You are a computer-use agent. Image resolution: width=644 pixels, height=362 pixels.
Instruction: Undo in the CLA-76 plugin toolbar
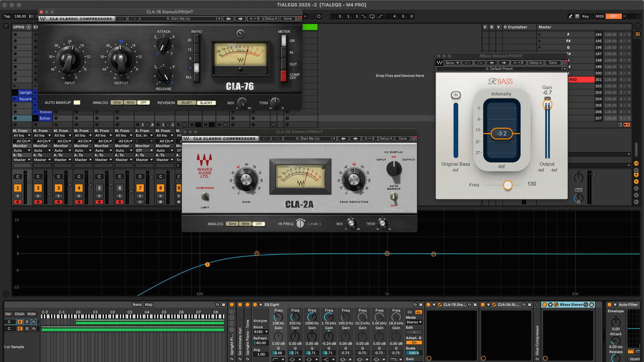(121, 19)
